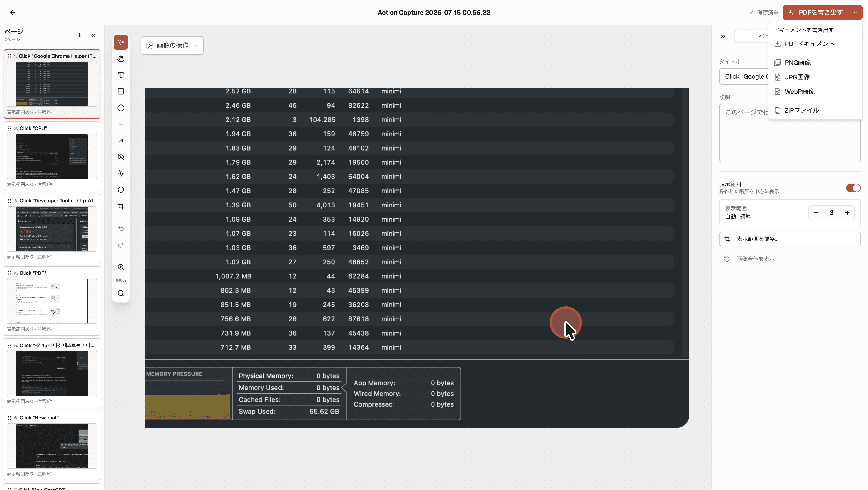Add a new page with plus icon
The width and height of the screenshot is (868, 490).
tap(79, 35)
